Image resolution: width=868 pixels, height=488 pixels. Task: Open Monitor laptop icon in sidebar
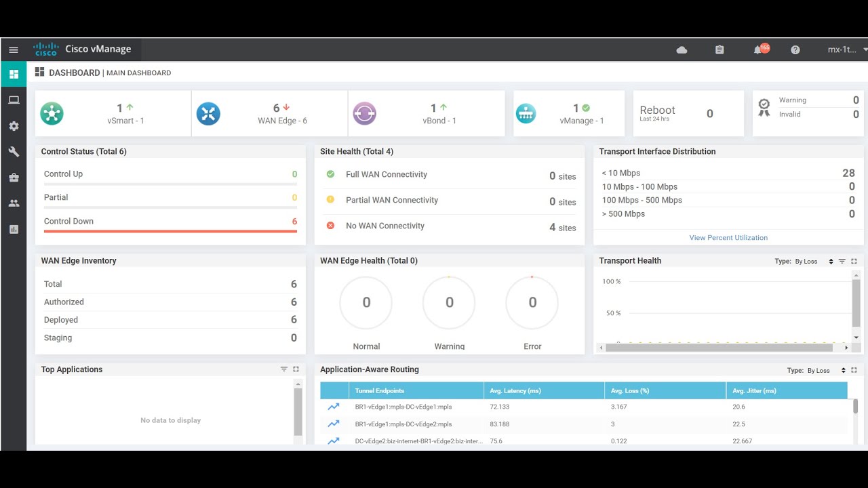(14, 100)
